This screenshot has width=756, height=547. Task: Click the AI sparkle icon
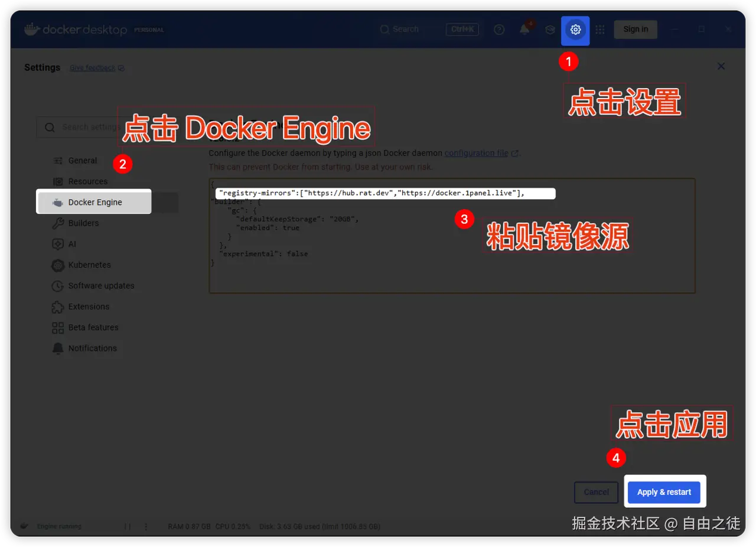tap(58, 244)
